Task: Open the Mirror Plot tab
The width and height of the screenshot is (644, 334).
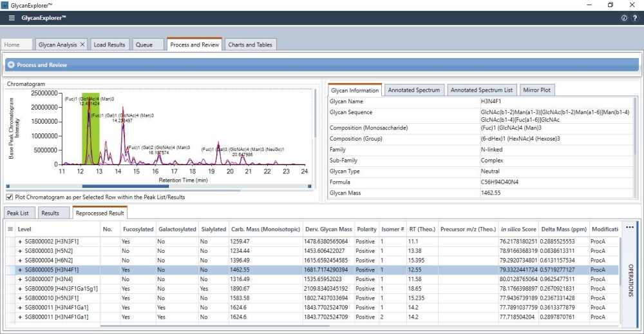Action: coord(538,90)
